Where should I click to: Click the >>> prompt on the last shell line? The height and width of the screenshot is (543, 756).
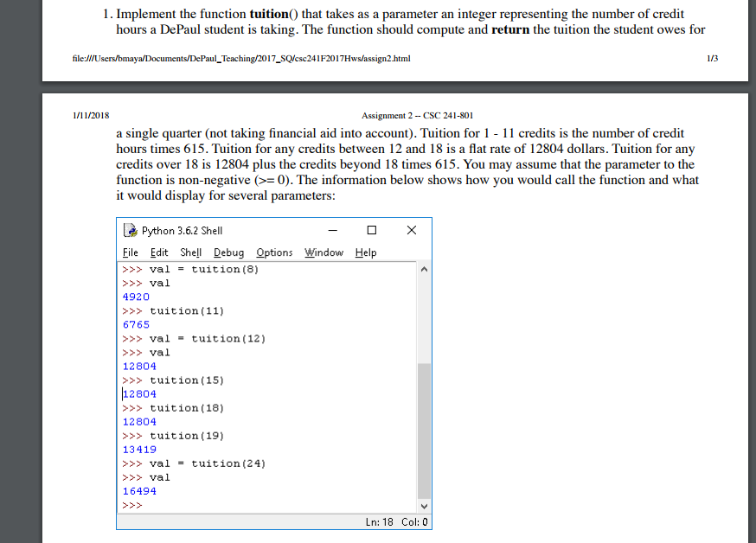tap(131, 505)
